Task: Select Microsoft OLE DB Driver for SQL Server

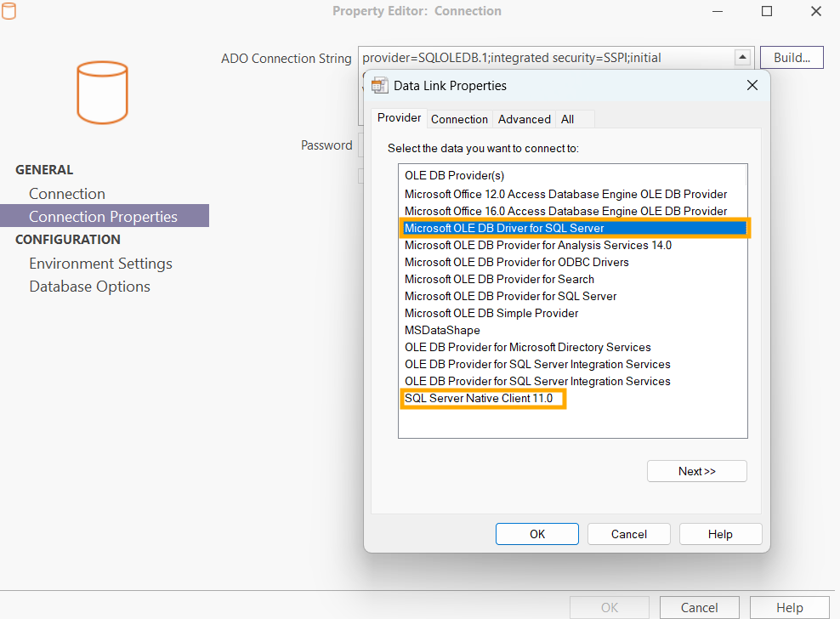Action: 504,228
